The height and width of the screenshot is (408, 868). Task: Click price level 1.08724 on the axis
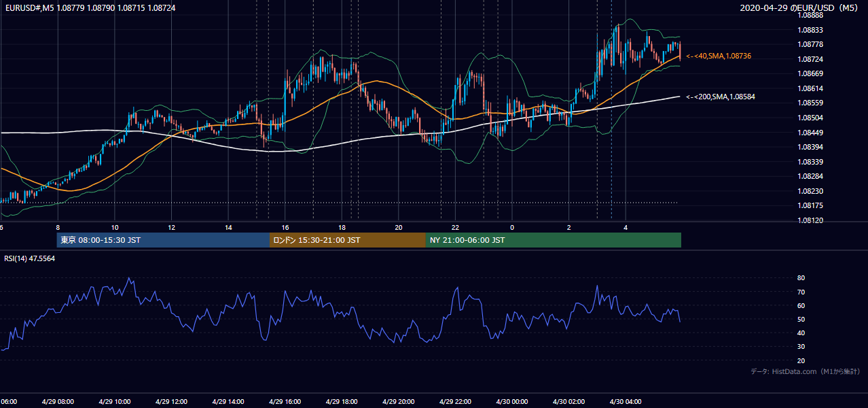point(810,59)
